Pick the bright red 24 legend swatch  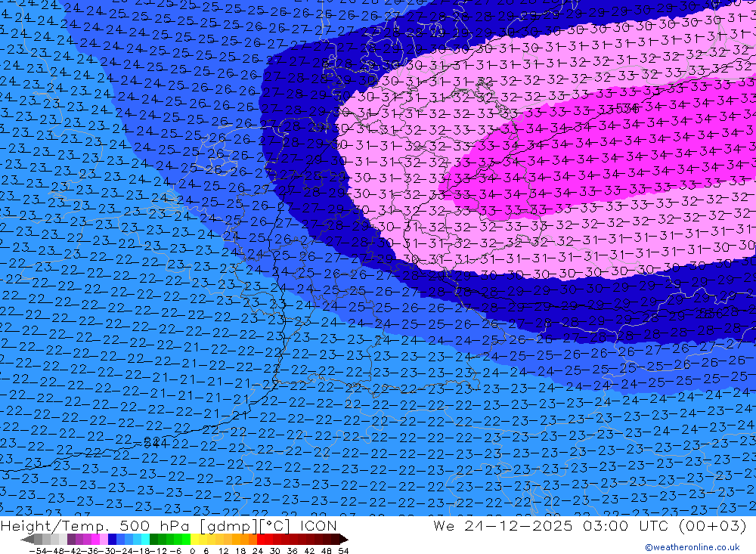click(261, 539)
